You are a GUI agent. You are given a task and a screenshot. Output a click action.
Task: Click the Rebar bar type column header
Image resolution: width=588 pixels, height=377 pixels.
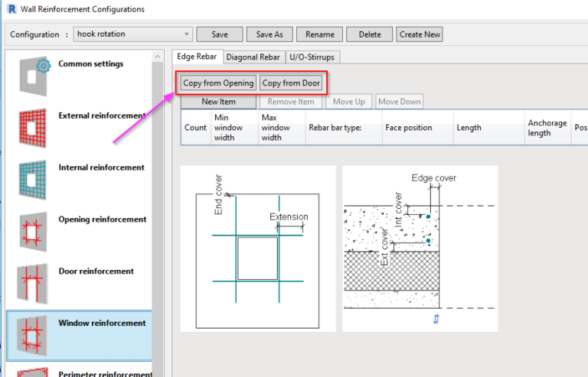344,128
